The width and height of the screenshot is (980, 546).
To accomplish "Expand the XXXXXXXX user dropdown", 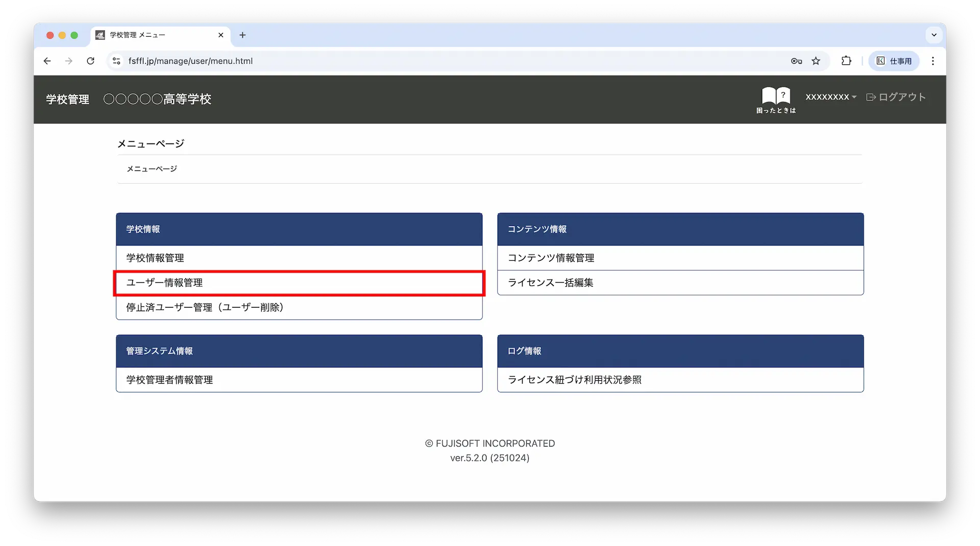I will pos(830,97).
